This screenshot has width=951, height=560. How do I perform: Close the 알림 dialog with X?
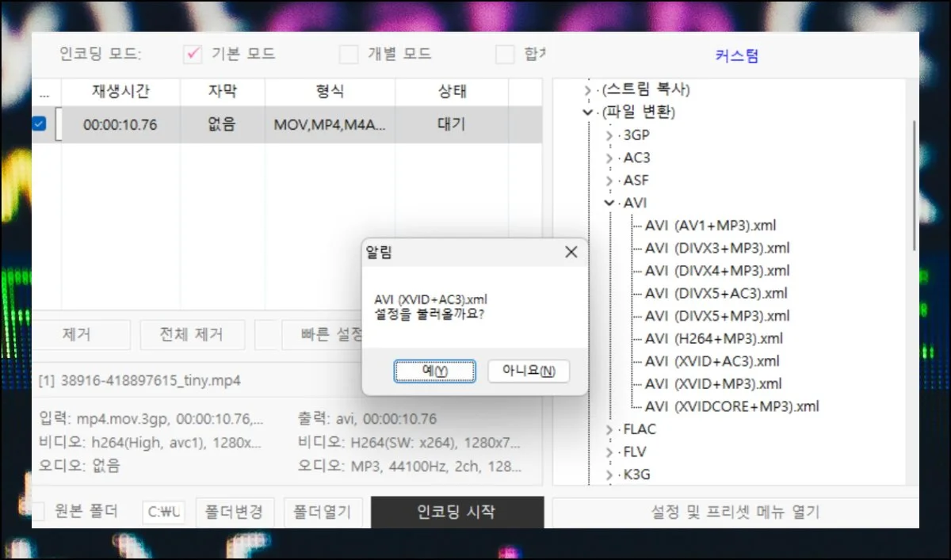pos(571,252)
